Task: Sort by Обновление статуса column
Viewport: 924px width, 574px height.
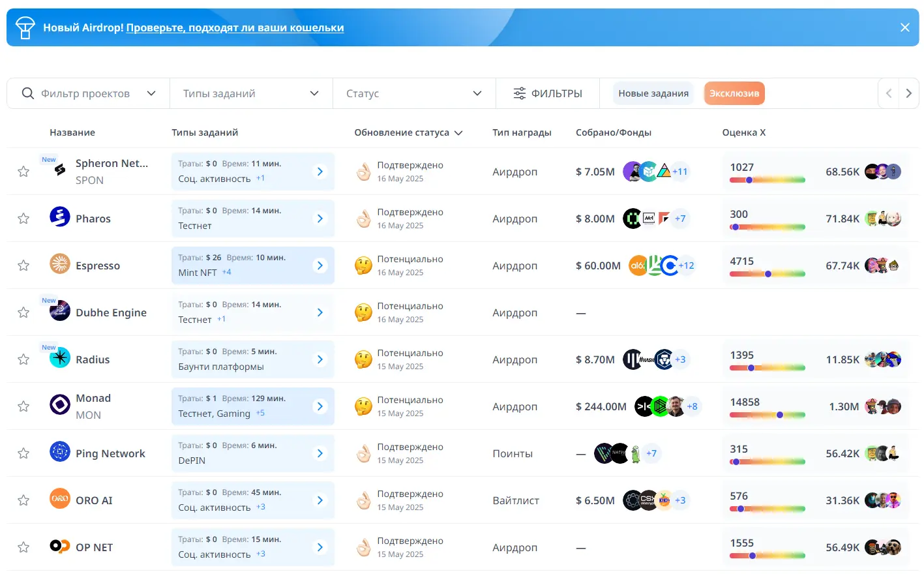Action: coord(408,132)
